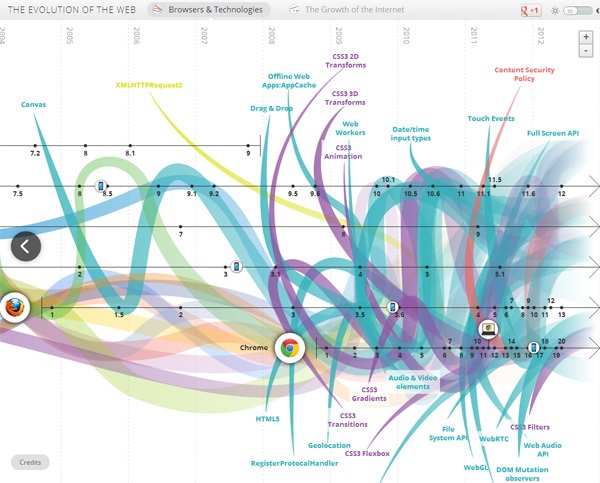Click the mobile icon near Chrome 16

533,348
